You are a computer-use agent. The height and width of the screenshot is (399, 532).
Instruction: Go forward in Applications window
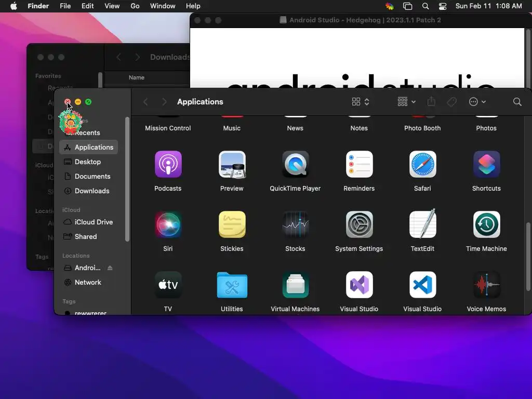[x=164, y=102]
